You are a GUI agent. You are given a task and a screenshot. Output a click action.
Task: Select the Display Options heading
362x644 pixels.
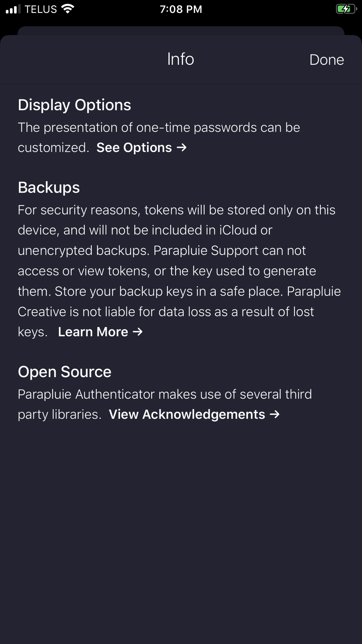[x=75, y=105]
